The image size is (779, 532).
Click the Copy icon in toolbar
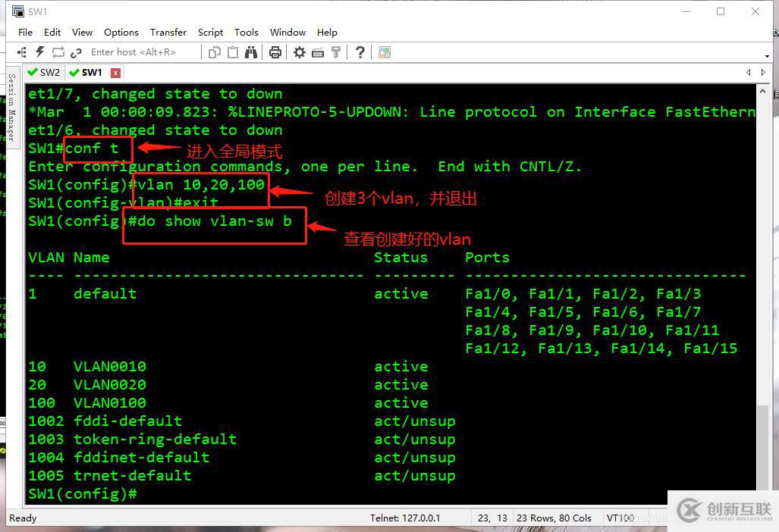(215, 52)
